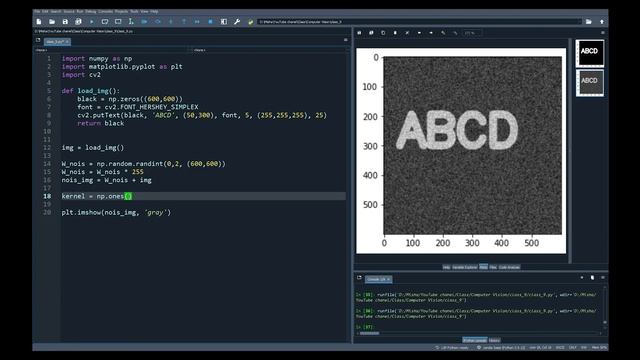Show previous plot arrow

419,33
